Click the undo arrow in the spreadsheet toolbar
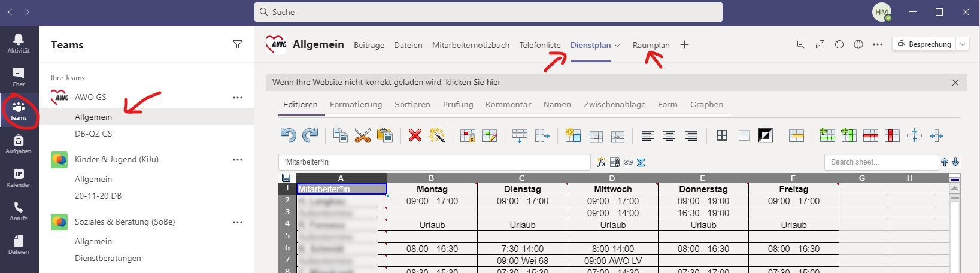Image resolution: width=980 pixels, height=273 pixels. (289, 135)
